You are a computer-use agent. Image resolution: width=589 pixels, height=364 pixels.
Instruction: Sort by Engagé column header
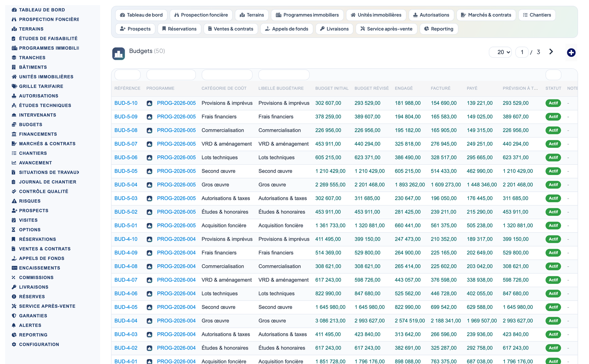click(404, 88)
